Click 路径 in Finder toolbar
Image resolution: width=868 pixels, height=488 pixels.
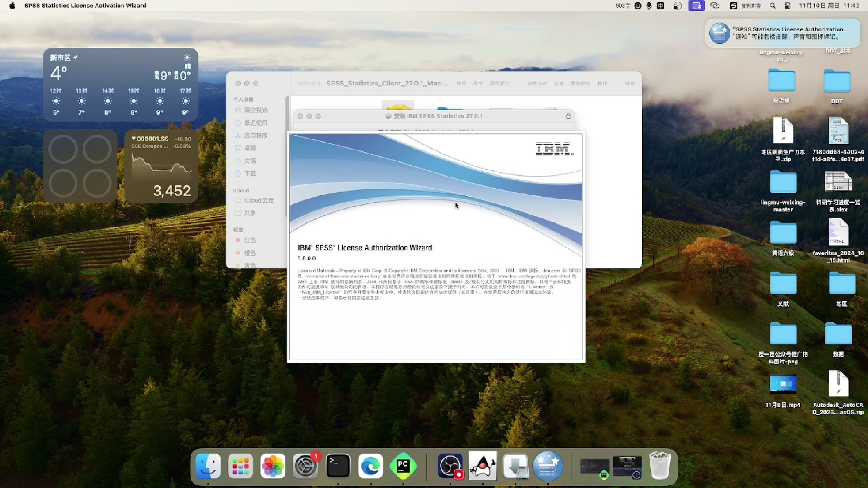coord(461,83)
